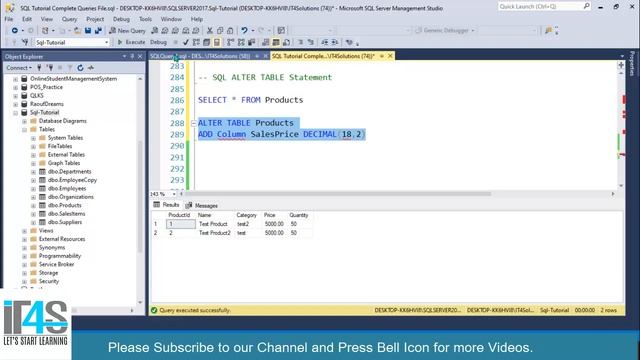Screen dimensions: 640x360
Task: Click Display Estimated Execution Plan icon
Action: [x=196, y=42]
